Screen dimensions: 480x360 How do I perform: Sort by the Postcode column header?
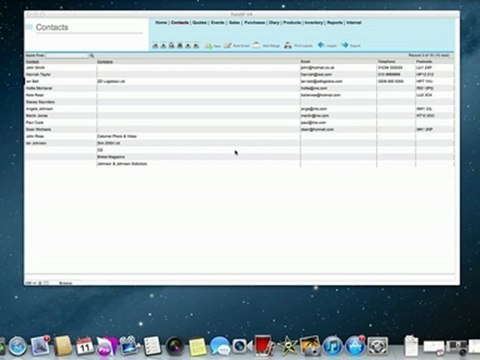click(424, 62)
